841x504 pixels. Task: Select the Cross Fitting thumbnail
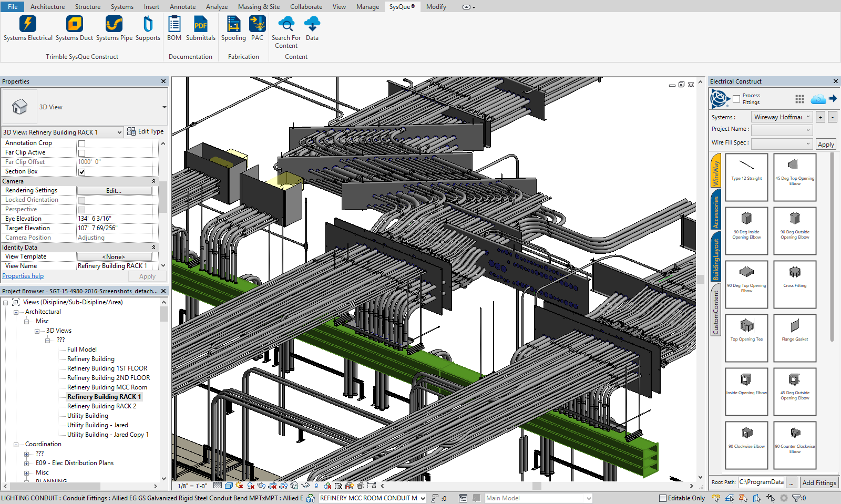pyautogui.click(x=794, y=284)
